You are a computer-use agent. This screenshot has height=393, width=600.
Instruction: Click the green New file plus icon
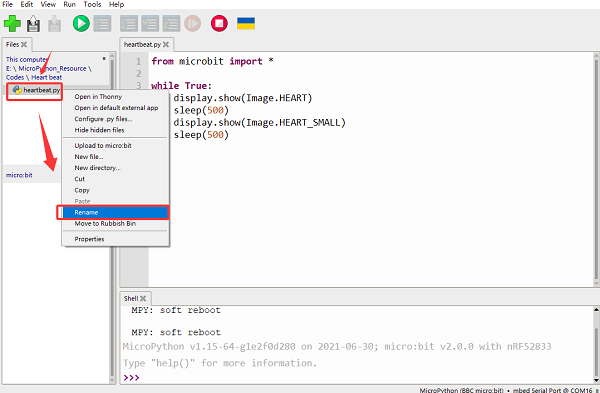click(x=12, y=24)
